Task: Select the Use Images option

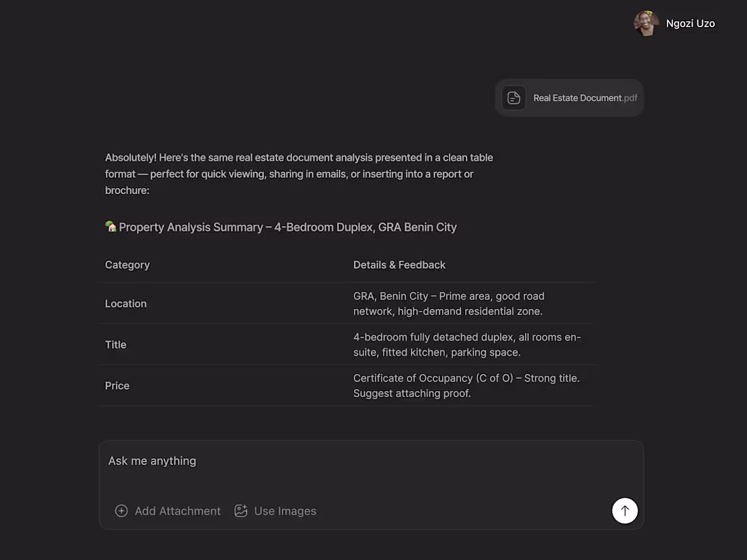Action: coord(285,510)
